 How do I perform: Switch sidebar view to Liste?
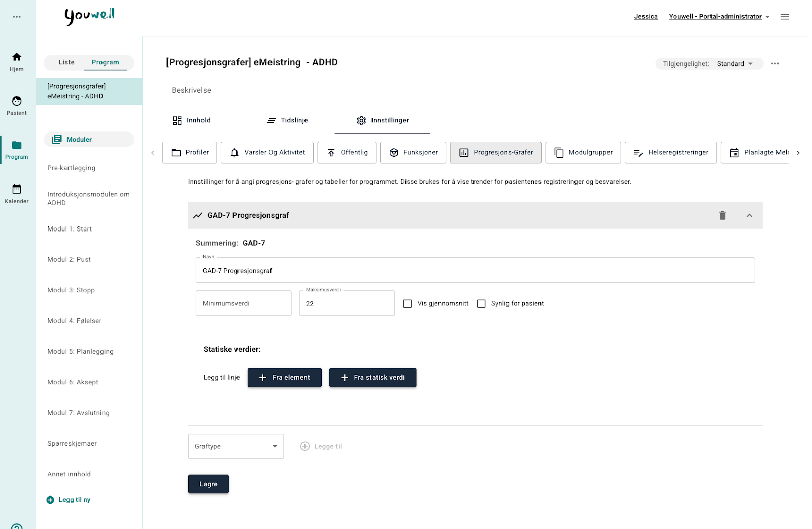[x=66, y=62]
